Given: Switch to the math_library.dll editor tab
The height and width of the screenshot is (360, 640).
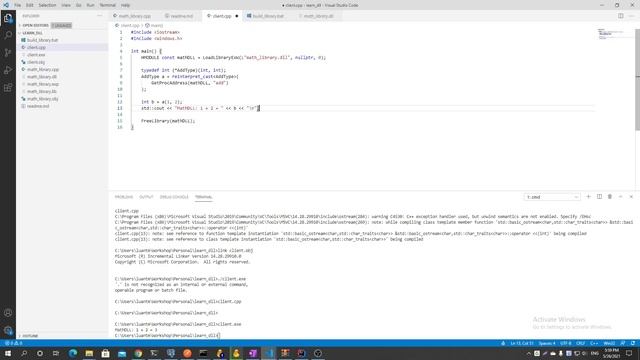Looking at the screenshot, I should (318, 16).
